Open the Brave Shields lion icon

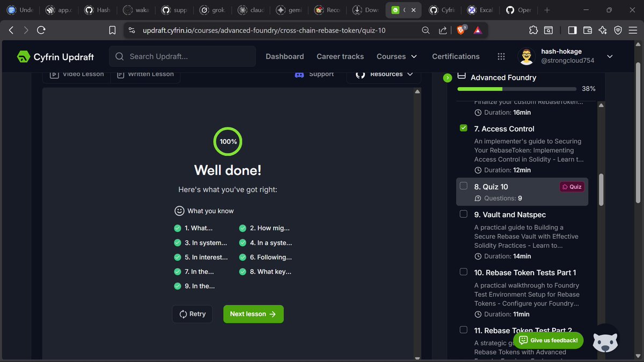(461, 30)
